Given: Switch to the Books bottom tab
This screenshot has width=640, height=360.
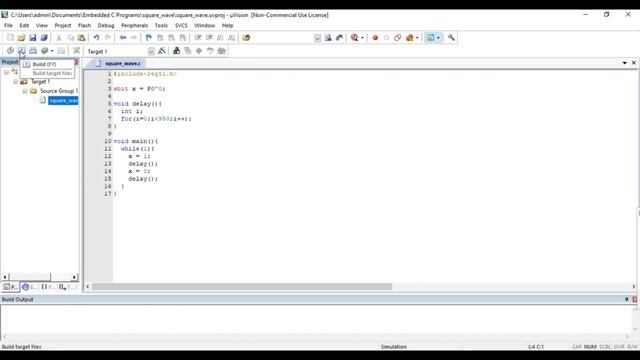Looking at the screenshot, I should coord(29,287).
